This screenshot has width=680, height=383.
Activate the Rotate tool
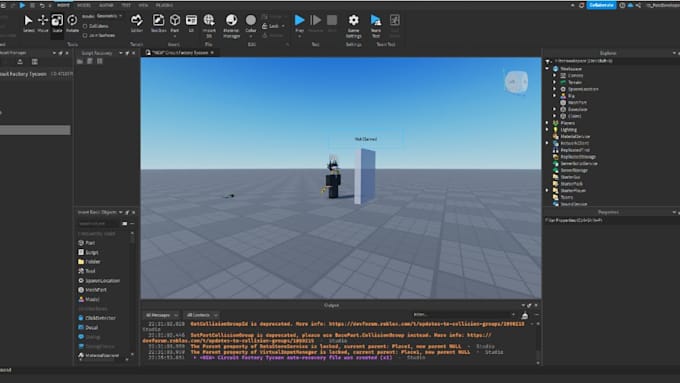(x=72, y=24)
